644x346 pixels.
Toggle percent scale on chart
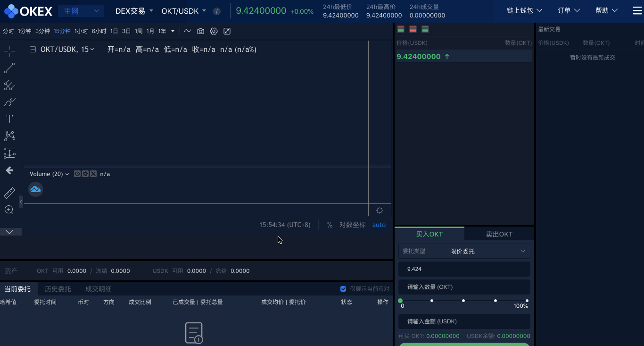(x=330, y=225)
